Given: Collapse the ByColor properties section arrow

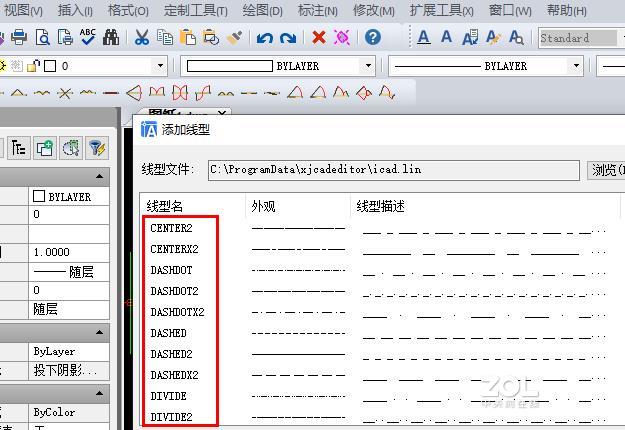Looking at the screenshot, I should pyautogui.click(x=99, y=394).
